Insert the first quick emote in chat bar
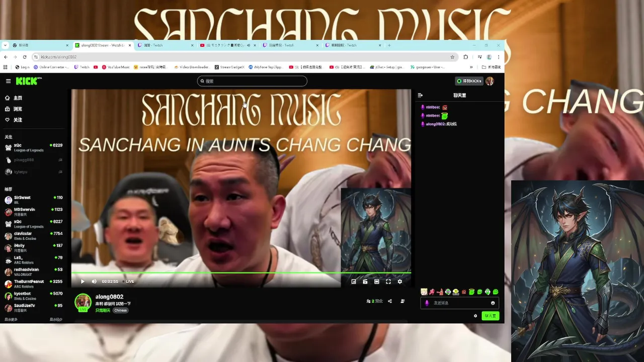This screenshot has height=362, width=644. [424, 292]
